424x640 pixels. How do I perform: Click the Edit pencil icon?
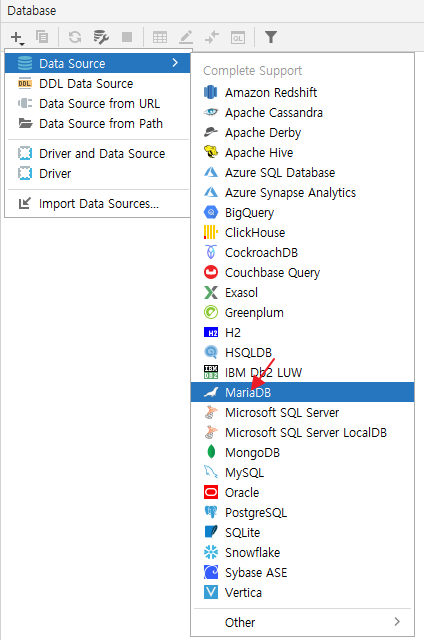186,37
